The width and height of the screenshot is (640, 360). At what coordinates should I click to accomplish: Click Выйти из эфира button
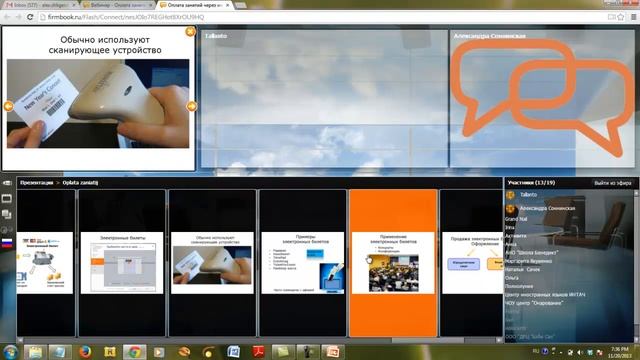pos(613,183)
